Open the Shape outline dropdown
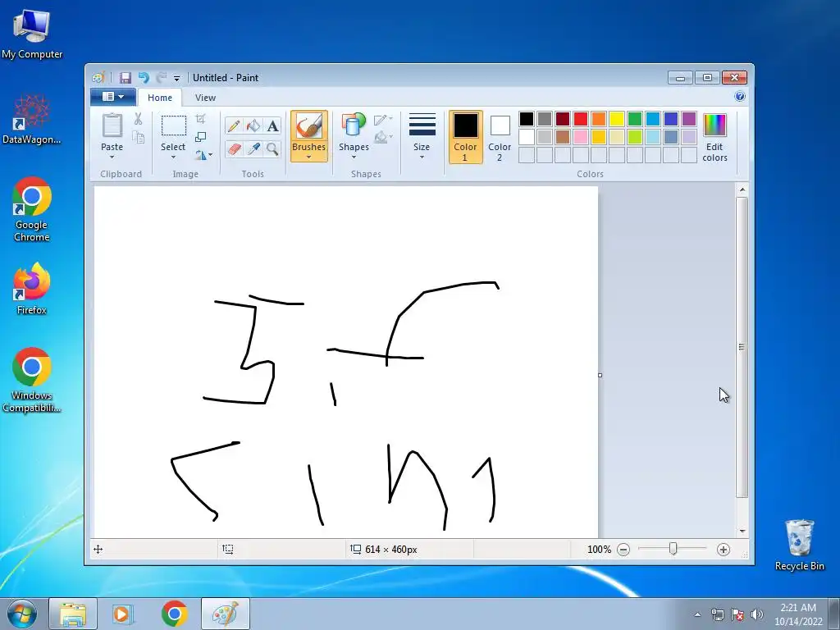Image resolution: width=840 pixels, height=630 pixels. [x=383, y=120]
